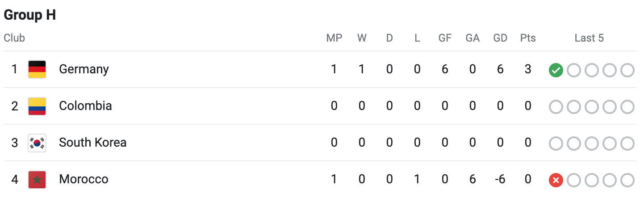Open the Germany team link
644x207 pixels.
[x=84, y=69]
